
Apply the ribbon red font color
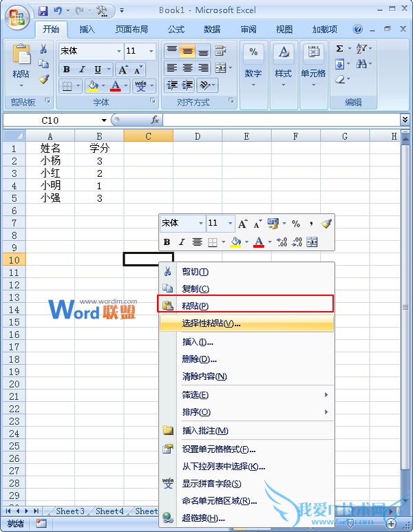click(x=116, y=86)
